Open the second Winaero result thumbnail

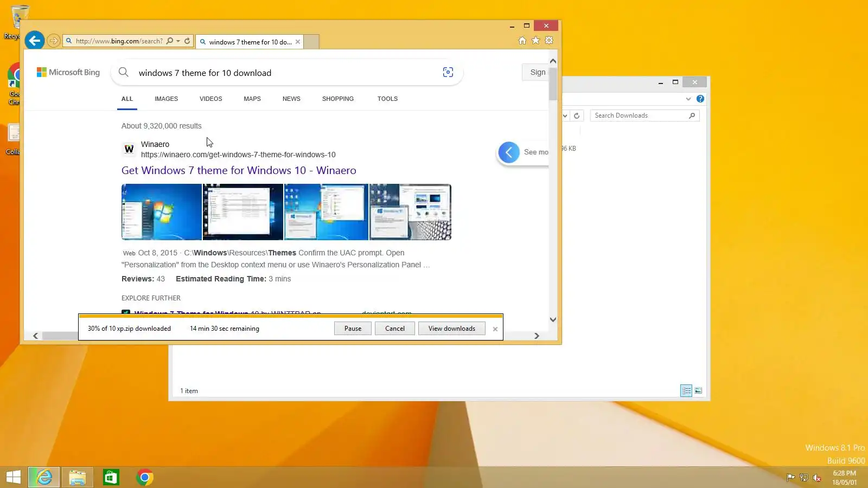pos(243,212)
